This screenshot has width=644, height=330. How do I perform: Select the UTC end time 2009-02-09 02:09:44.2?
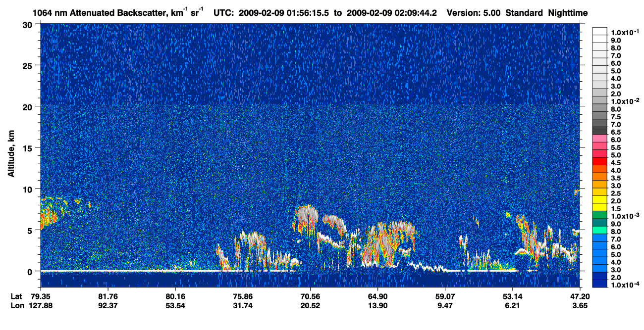(392, 13)
